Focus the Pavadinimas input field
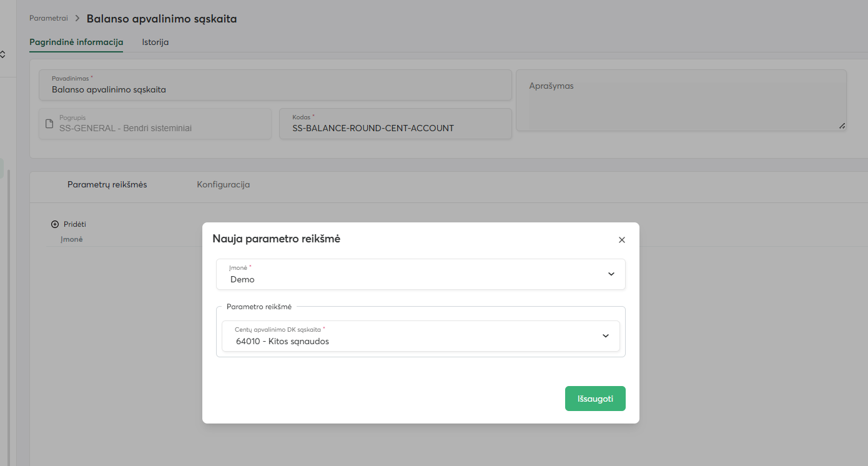This screenshot has height=466, width=868. click(275, 89)
